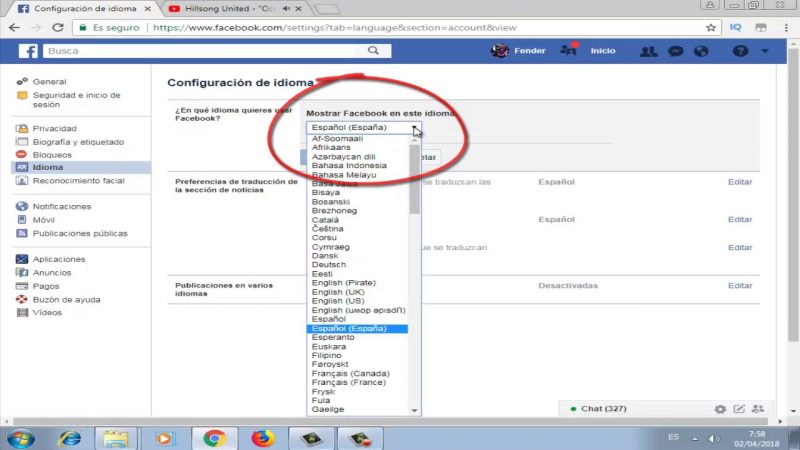Bookmark this page with the star icon

point(711,28)
